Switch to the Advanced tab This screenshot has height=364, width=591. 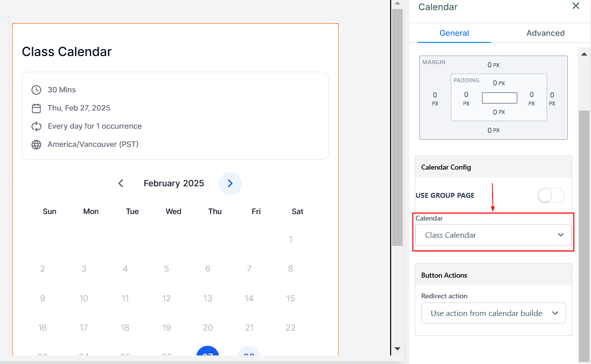(x=545, y=33)
